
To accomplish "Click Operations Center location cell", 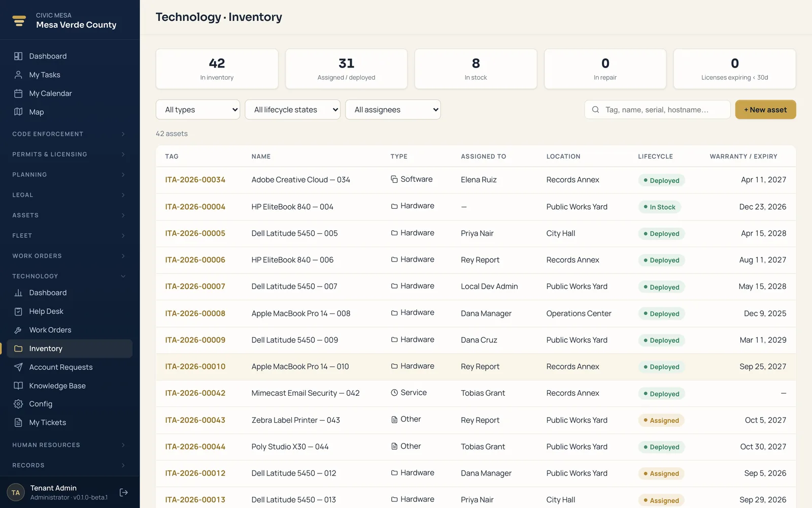I will coord(579,313).
